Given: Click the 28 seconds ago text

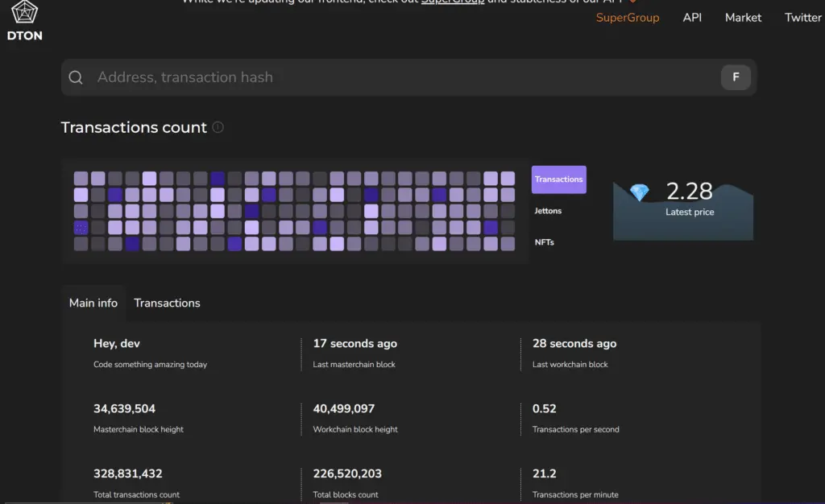Looking at the screenshot, I should 574,344.
